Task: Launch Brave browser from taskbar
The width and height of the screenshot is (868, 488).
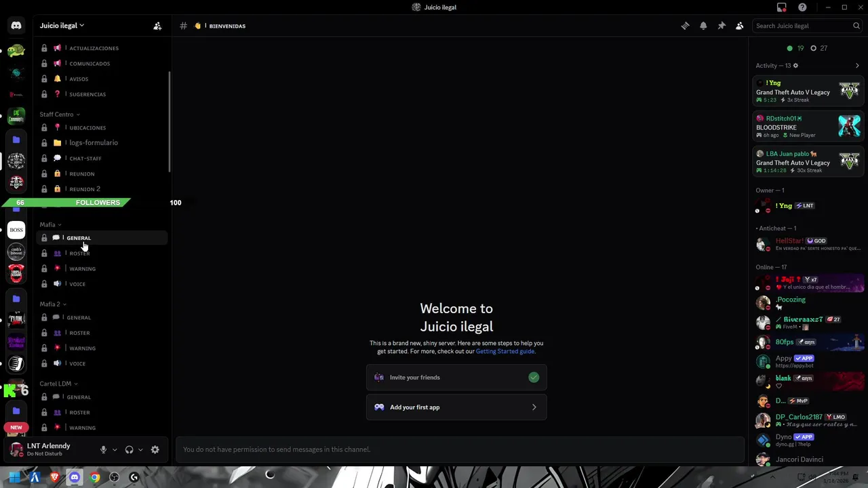Action: pos(54,477)
